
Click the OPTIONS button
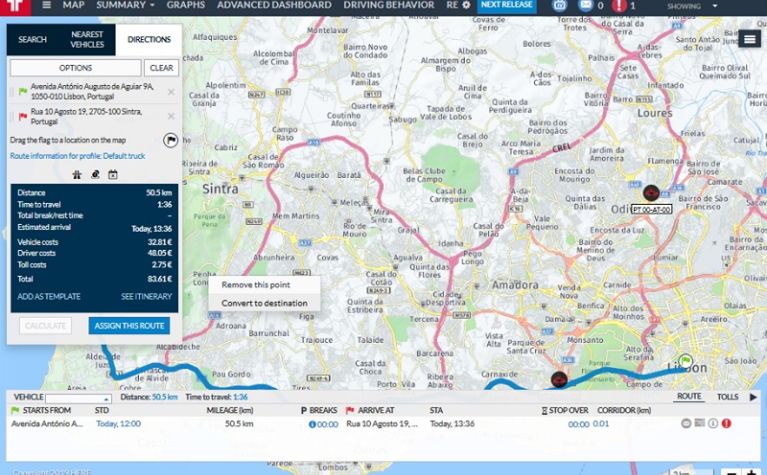click(75, 68)
